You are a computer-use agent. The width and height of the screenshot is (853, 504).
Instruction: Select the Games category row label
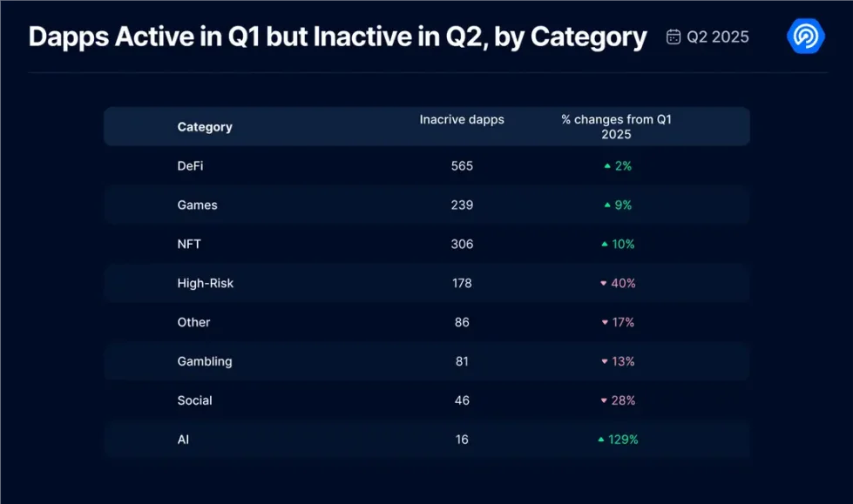click(x=197, y=205)
